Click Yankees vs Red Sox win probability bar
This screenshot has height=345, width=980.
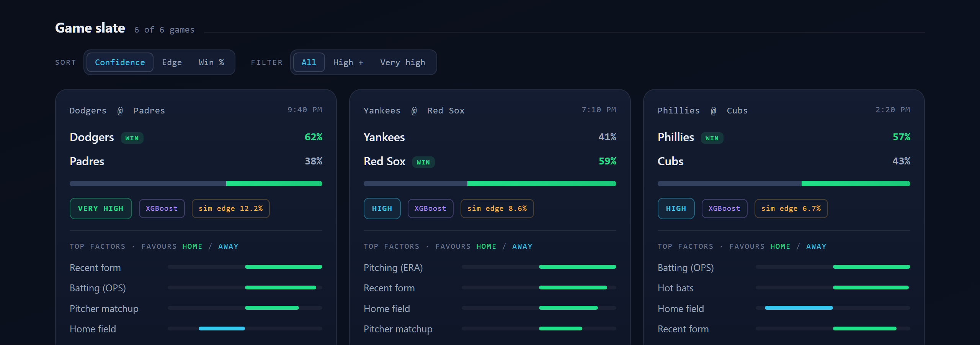point(490,184)
